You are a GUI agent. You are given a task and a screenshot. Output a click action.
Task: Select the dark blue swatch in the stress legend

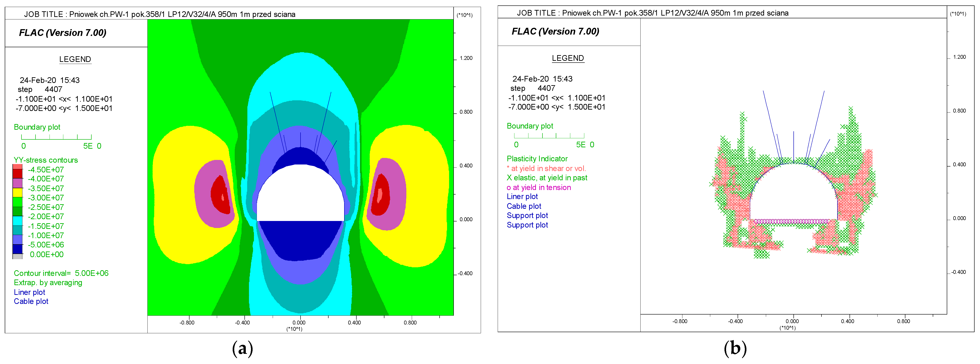[x=17, y=249]
